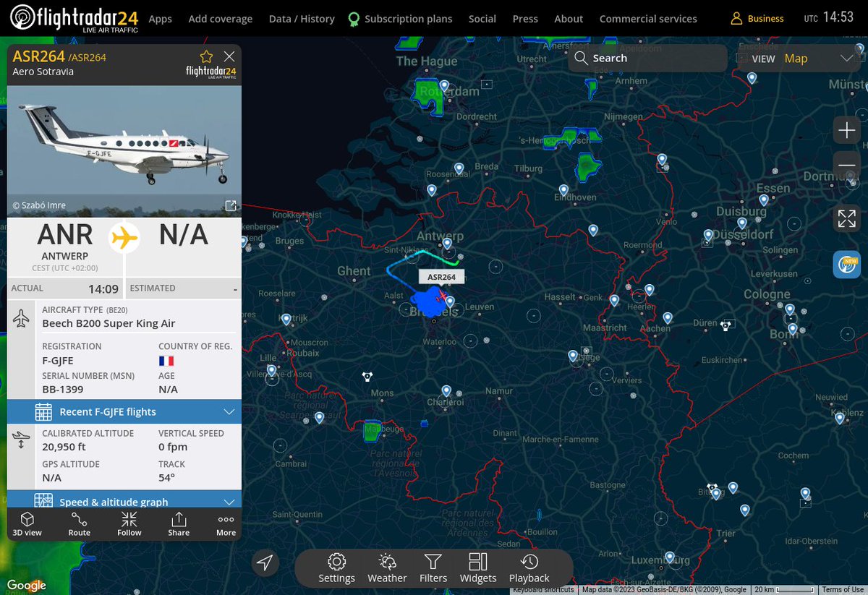Open Playback mode
Viewport: 868px width, 595px height.
coord(529,568)
